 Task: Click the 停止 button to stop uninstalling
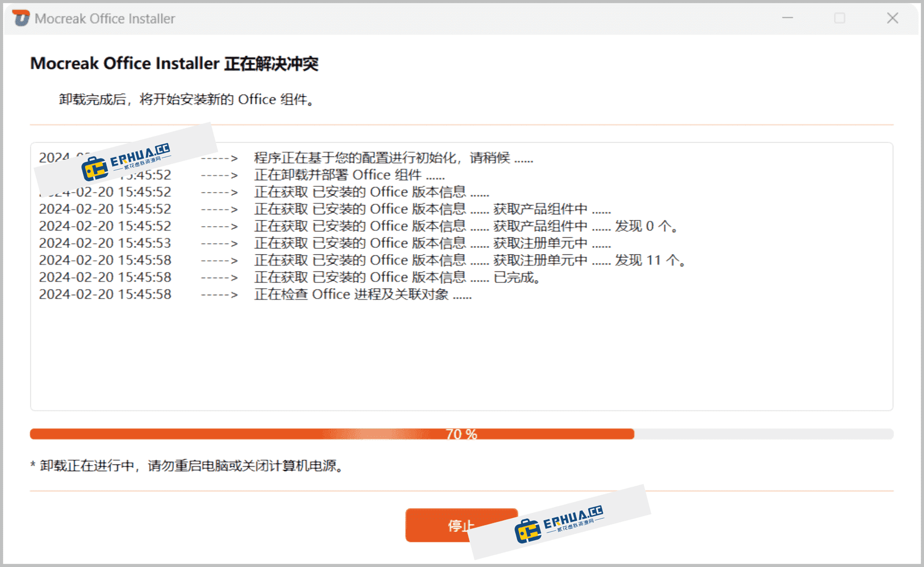[461, 525]
